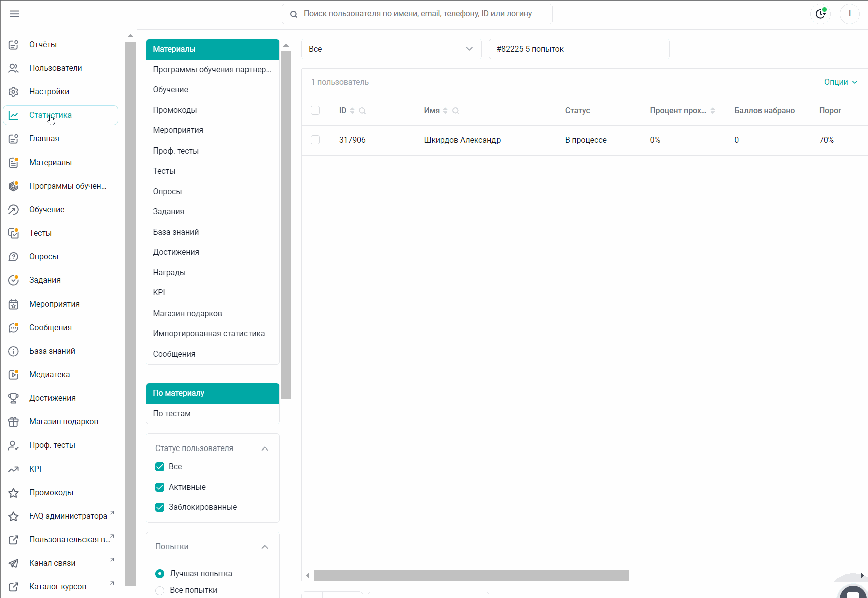Click the statistics panel vertical scrollbar
Screen dimensions: 868x598
pyautogui.click(x=286, y=225)
